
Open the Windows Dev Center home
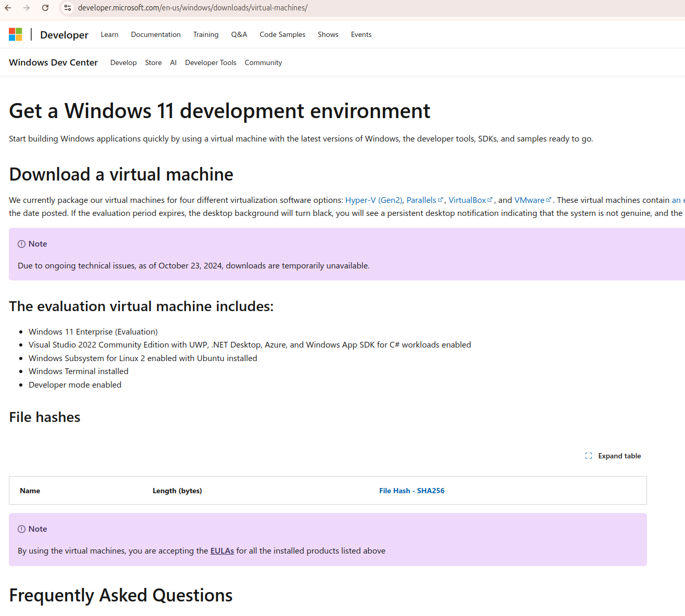click(x=53, y=62)
